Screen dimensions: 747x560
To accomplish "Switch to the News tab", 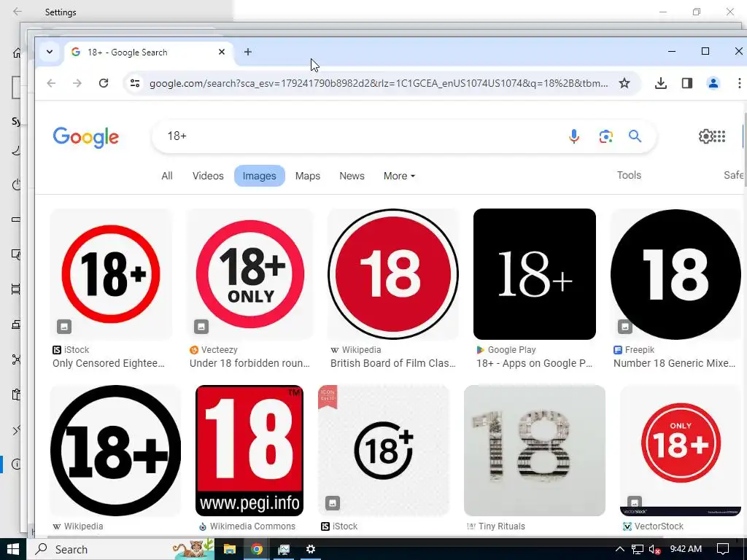I will click(352, 176).
